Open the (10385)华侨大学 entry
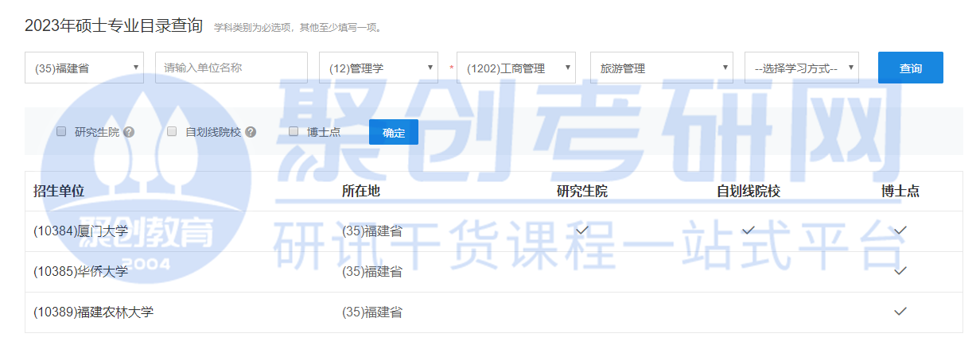 click(80, 271)
